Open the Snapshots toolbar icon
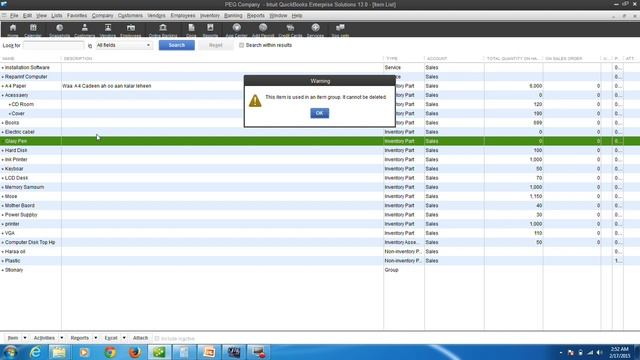Image resolution: width=640 pixels, height=360 pixels. click(x=59, y=29)
